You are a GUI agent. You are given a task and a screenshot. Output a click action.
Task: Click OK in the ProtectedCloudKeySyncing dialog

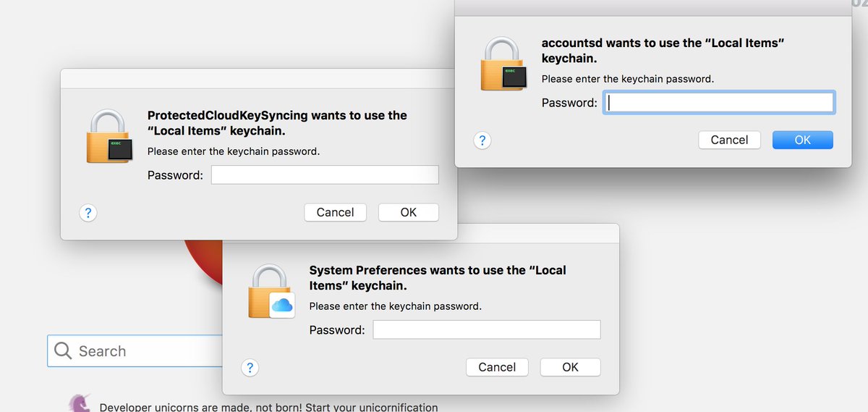409,212
